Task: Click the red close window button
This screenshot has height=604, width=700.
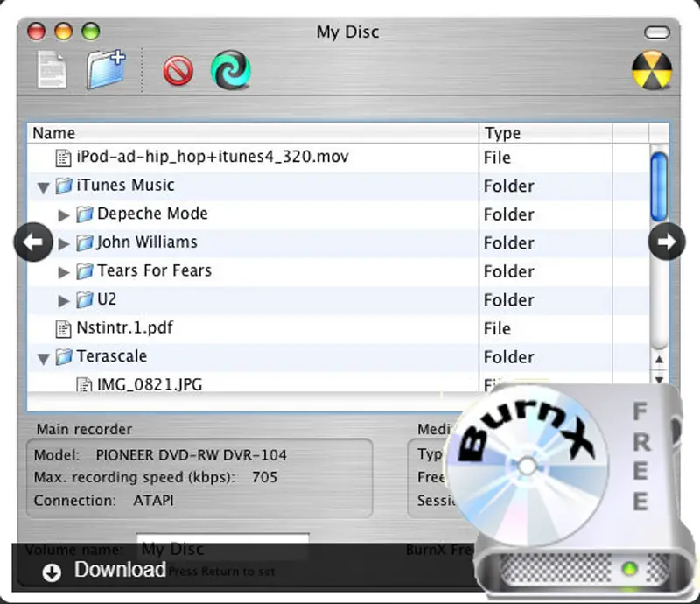Action: (36, 32)
